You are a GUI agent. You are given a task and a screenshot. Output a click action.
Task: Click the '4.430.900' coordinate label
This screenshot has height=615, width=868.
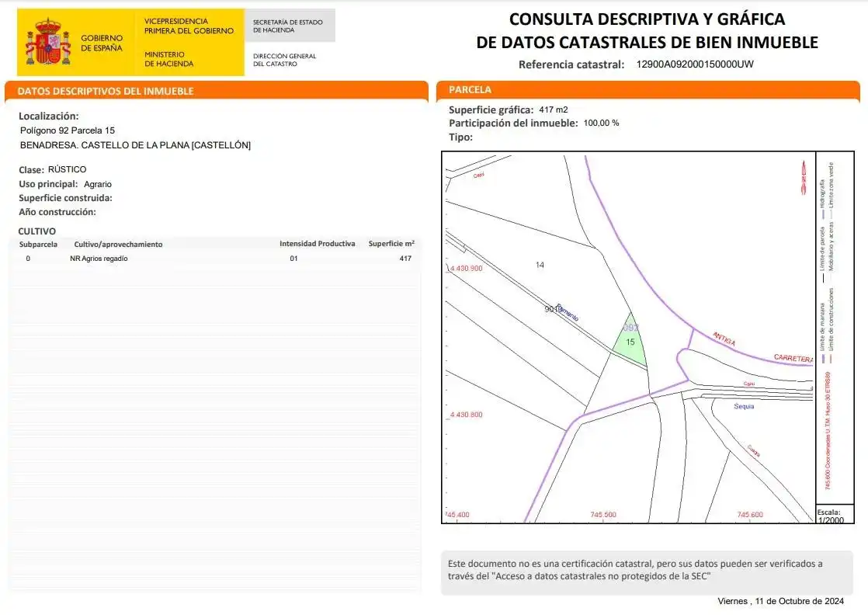click(466, 269)
